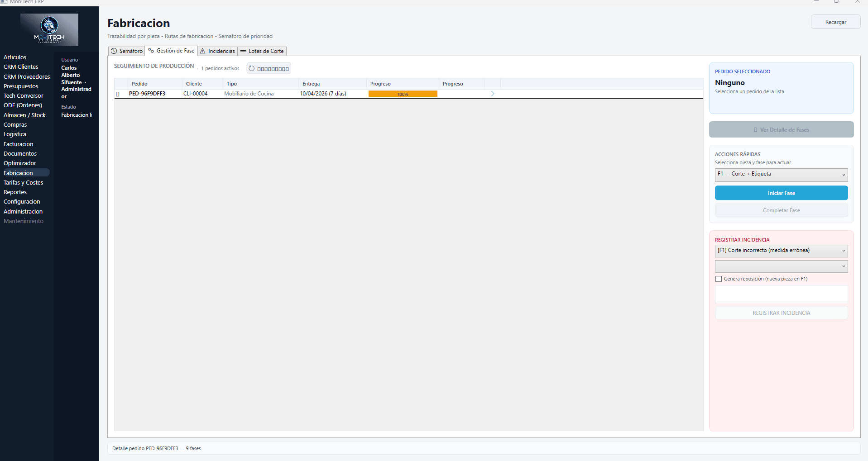Viewport: 868px width, 461px height.
Task: Open the Corte incorrecto incidence type dropdown
Action: [781, 251]
